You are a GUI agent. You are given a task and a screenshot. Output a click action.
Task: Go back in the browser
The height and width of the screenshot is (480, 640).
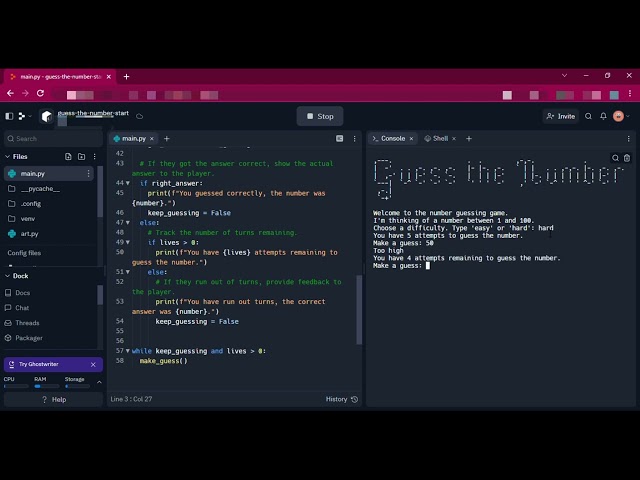[10, 93]
